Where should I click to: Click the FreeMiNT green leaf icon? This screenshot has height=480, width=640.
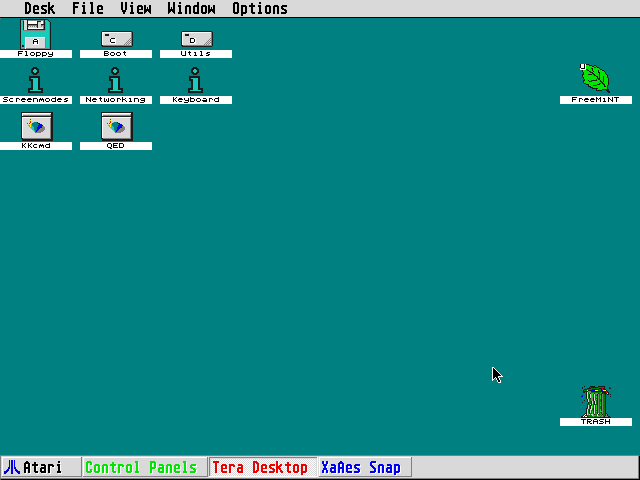[595, 78]
